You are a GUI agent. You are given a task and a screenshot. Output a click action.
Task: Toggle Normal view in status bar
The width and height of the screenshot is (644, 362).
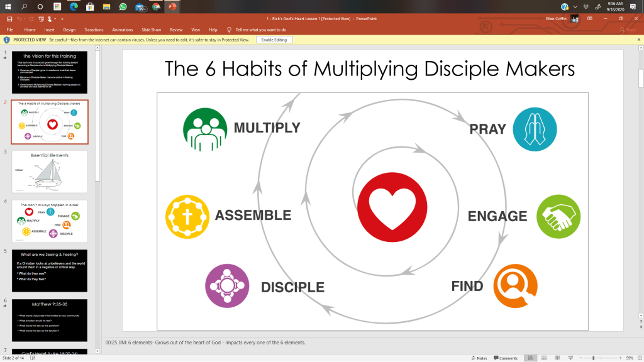click(x=531, y=358)
